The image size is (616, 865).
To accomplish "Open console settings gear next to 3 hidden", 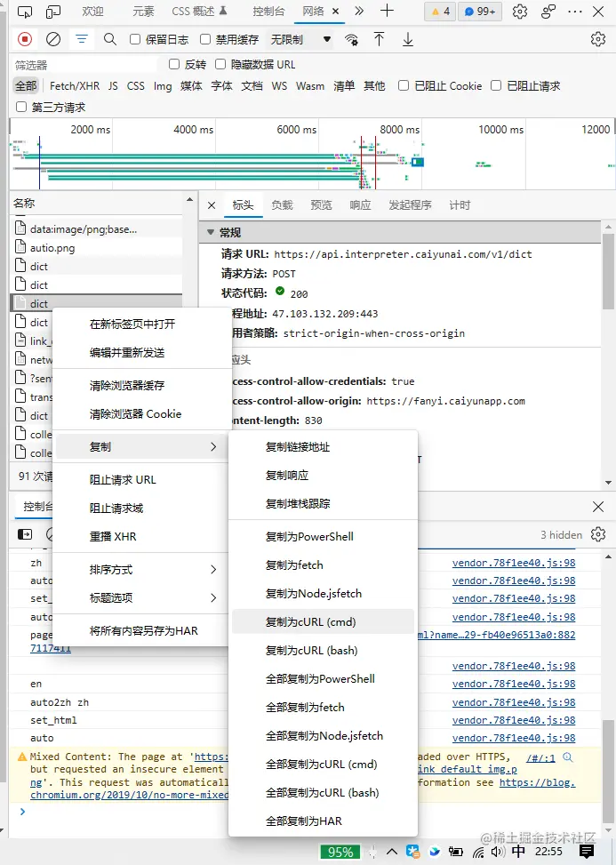I will 598,534.
